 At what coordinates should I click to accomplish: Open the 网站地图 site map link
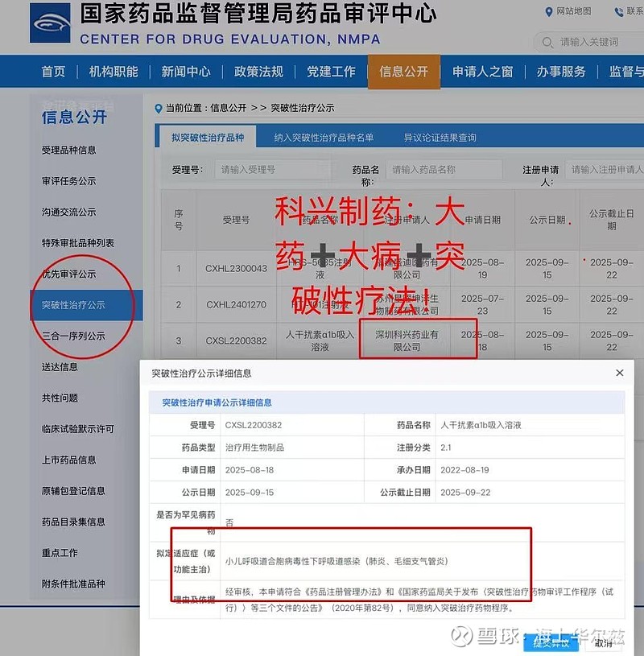(x=574, y=11)
